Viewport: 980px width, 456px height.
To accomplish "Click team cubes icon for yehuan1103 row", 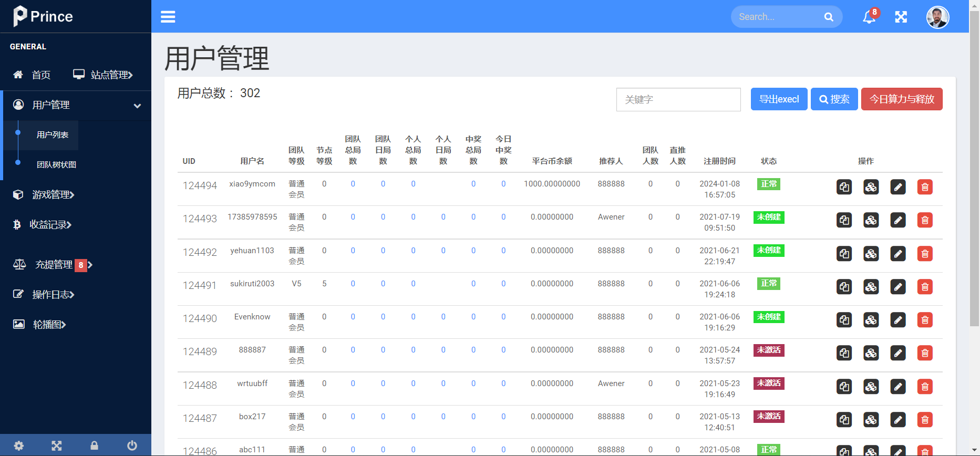I will (x=871, y=254).
